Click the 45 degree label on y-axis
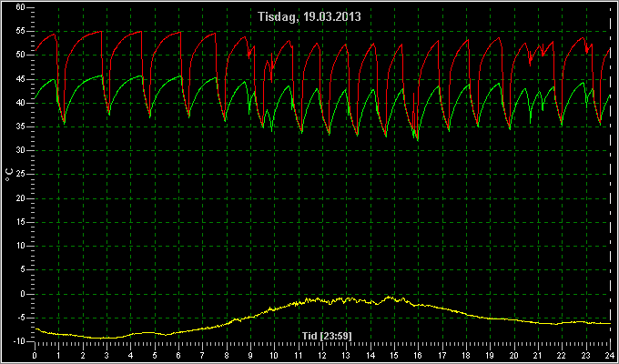This screenshot has height=364, width=619. click(x=21, y=79)
